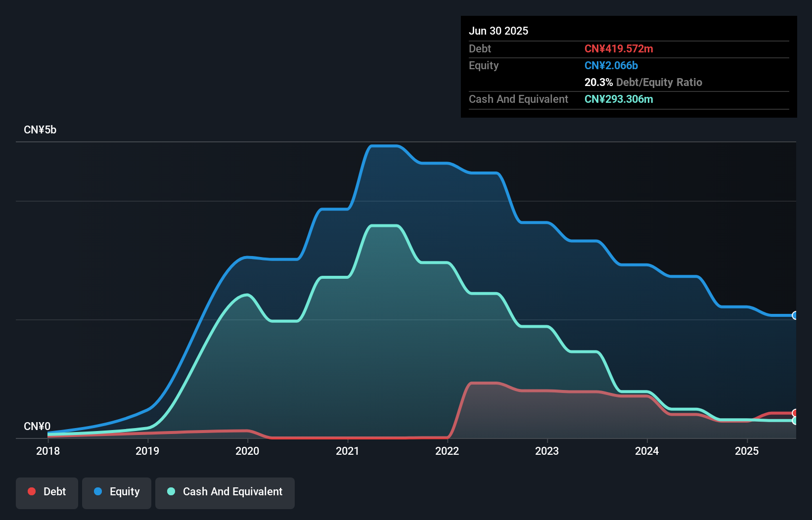This screenshot has height=520, width=812.
Task: Toggle the Equity series visibility
Action: [116, 492]
